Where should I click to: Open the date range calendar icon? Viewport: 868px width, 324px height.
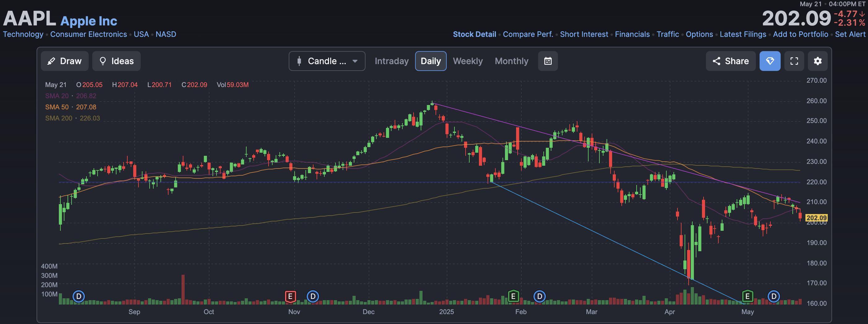[x=548, y=61]
